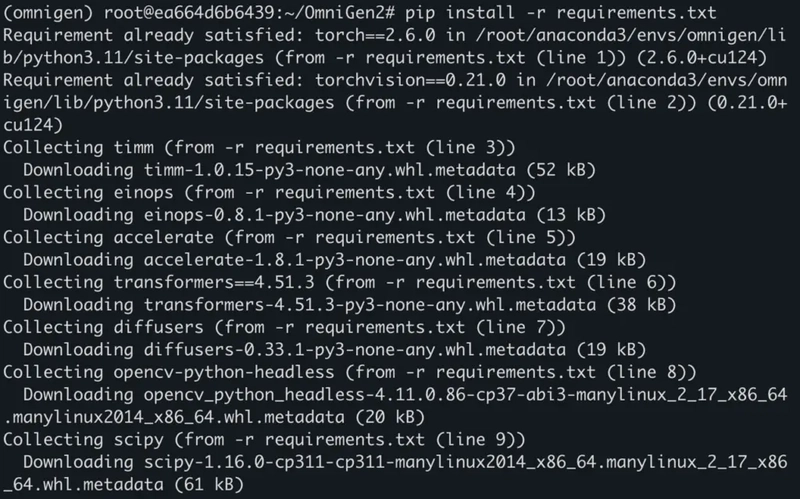Click the opencv_python_headless-4.11.0.86 filename

(465, 394)
